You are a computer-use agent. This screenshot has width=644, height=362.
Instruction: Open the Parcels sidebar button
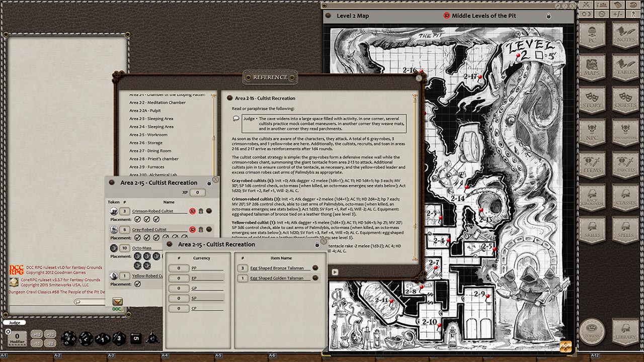tap(625, 163)
